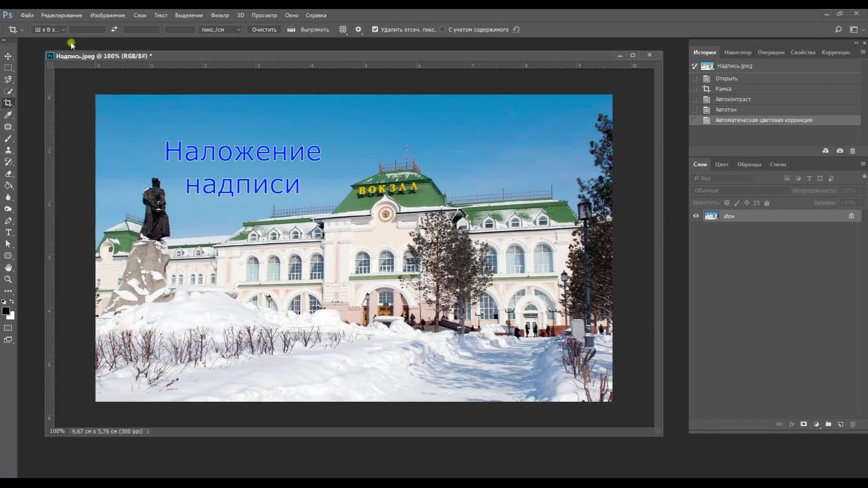Viewport: 868px width, 488px height.
Task: Switch to the Навигатор tab
Action: pos(737,52)
